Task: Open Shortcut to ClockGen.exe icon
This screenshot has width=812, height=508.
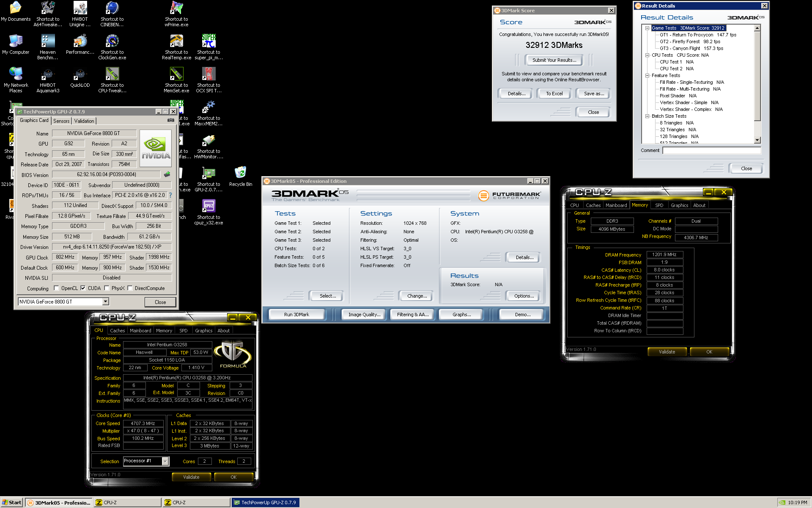Action: [112, 47]
